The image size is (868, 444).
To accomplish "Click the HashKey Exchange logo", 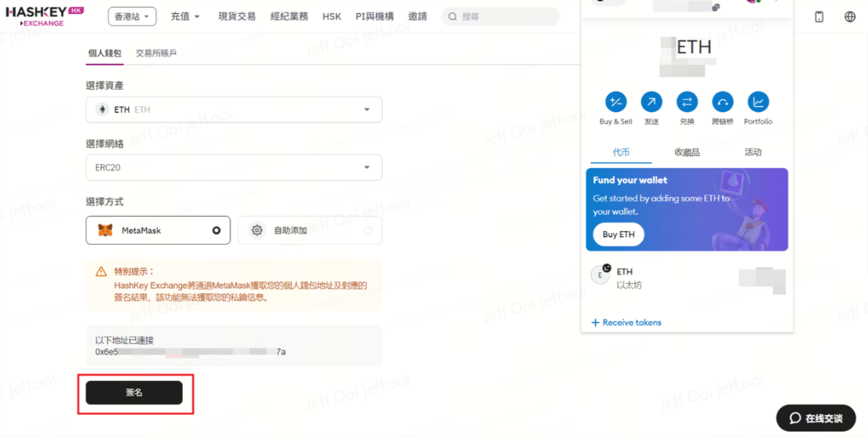I will 45,16.
